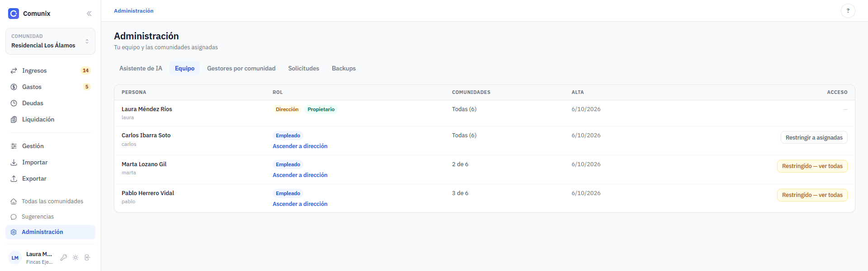Click Restringido — ver todas for Marta Lozano

coord(812,166)
